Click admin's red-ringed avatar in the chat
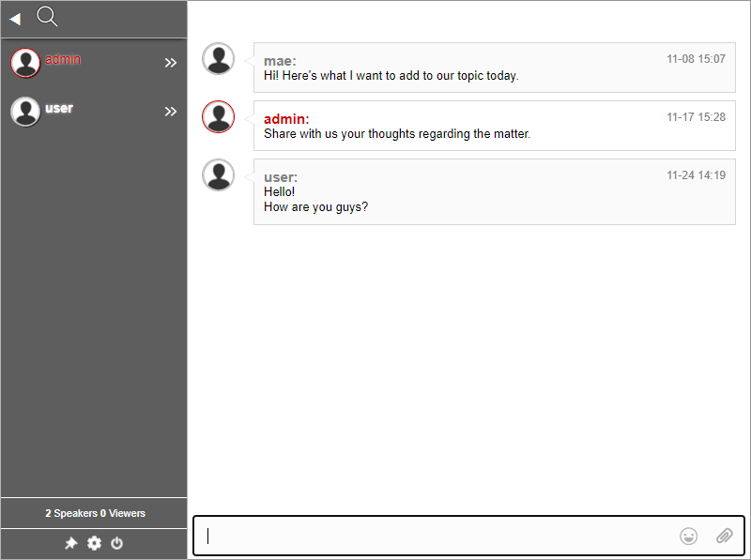The width and height of the screenshot is (751, 560). (219, 117)
